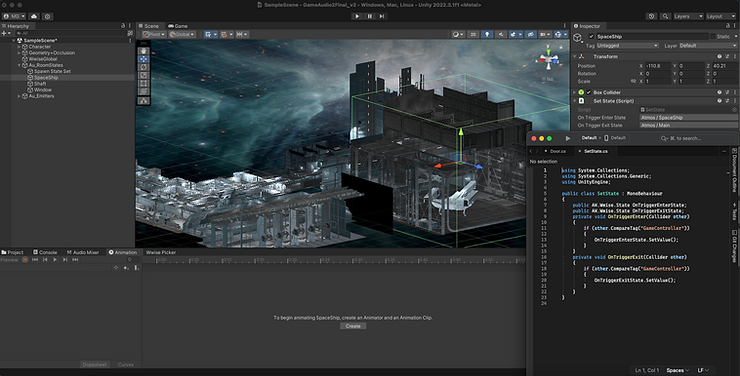Open presets icon on Box Collider
Image resolution: width=740 pixels, height=376 pixels.
tap(727, 92)
